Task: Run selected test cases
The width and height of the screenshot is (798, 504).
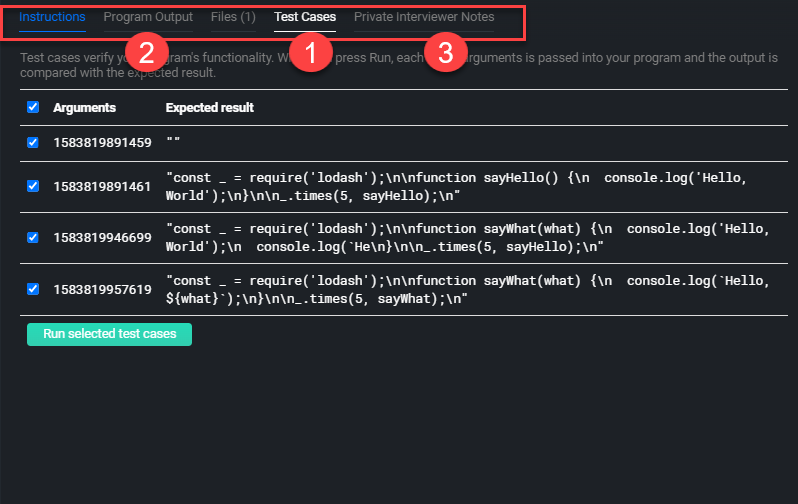Action: click(109, 334)
